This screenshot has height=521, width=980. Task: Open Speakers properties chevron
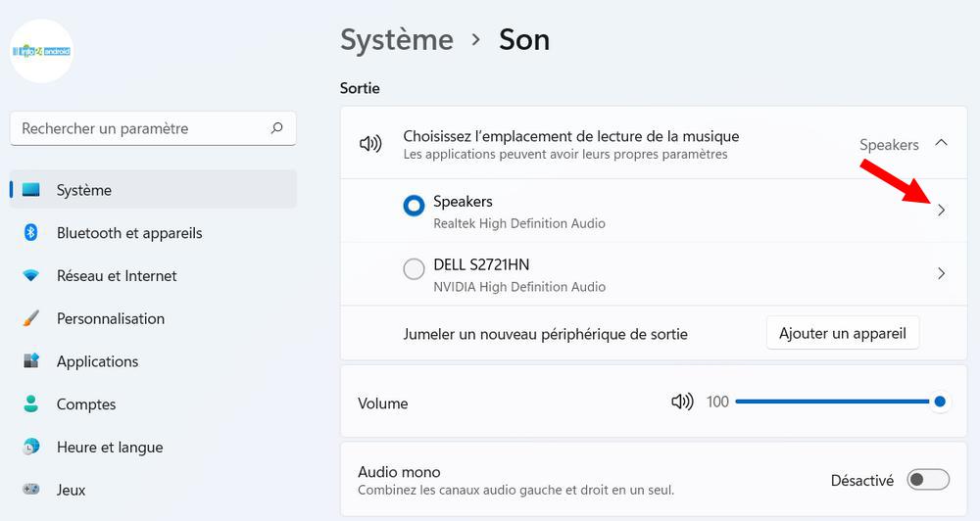pos(941,211)
